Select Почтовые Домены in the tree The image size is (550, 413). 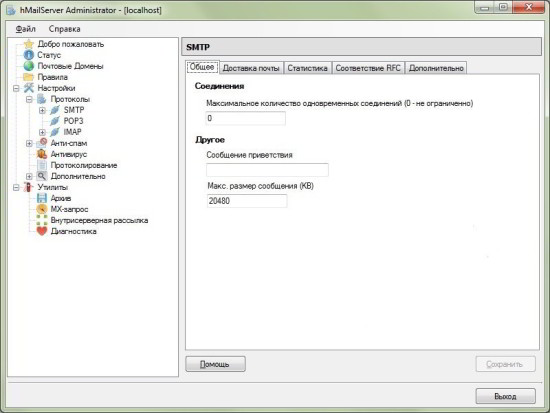pyautogui.click(x=71, y=66)
